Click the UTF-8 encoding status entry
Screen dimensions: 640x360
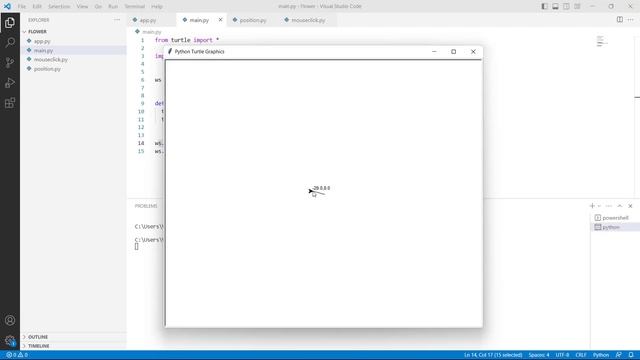[562, 355]
